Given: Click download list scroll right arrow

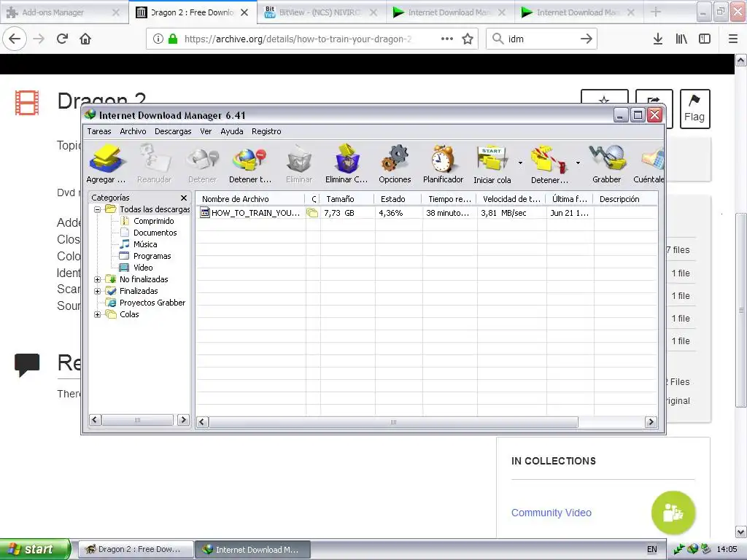Looking at the screenshot, I should click(x=651, y=422).
